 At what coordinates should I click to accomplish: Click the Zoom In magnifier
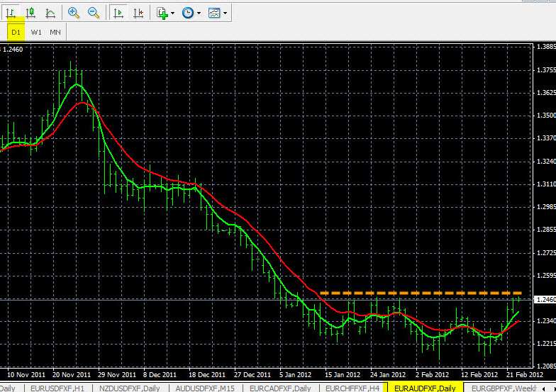[x=74, y=12]
